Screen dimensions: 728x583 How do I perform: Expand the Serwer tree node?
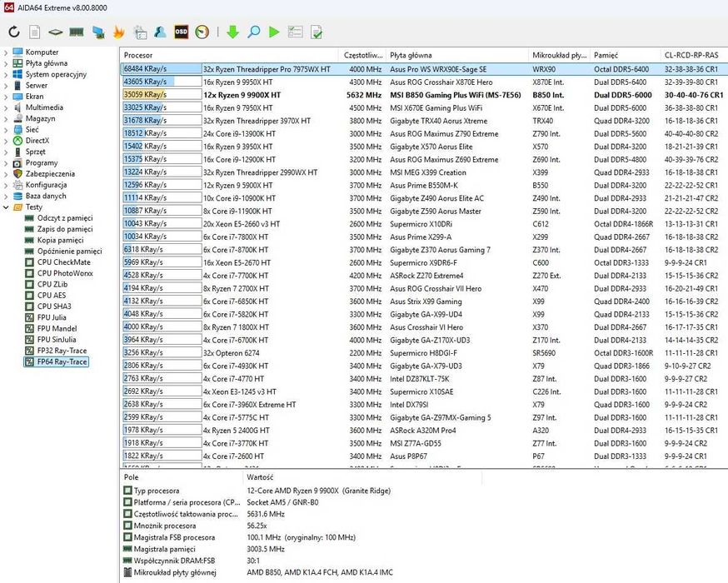click(6, 86)
